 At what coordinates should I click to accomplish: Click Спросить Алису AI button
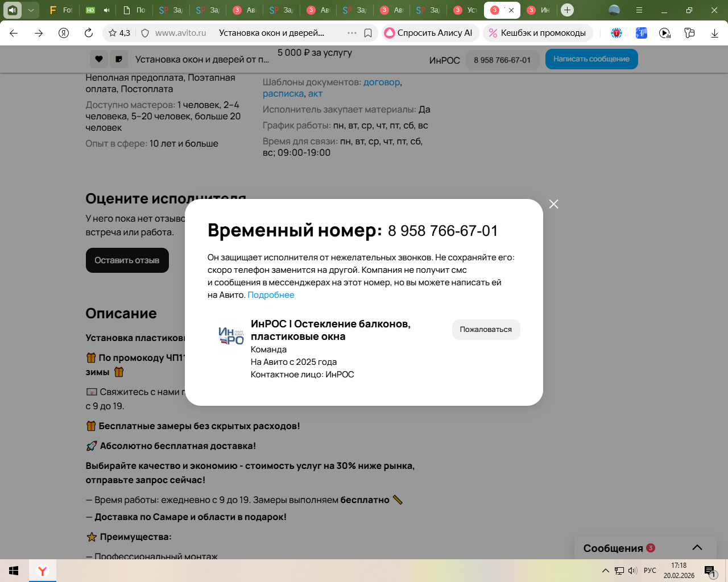click(x=431, y=33)
